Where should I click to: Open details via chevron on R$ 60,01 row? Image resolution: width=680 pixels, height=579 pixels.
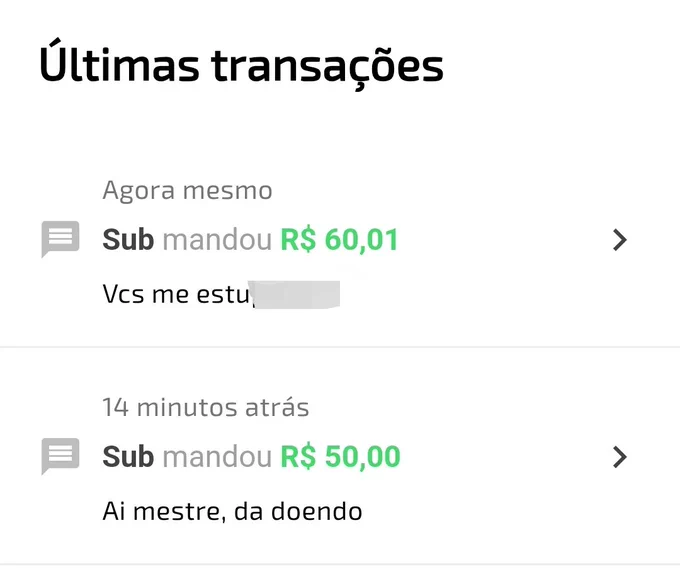(x=620, y=240)
